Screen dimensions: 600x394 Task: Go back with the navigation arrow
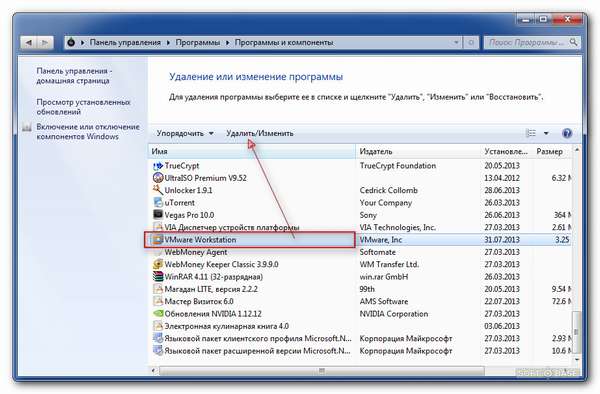click(x=29, y=42)
